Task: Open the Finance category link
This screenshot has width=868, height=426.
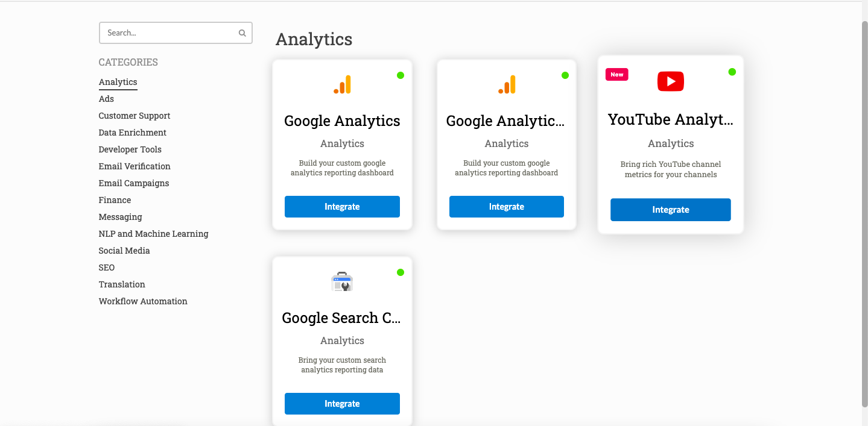Action: click(x=115, y=200)
